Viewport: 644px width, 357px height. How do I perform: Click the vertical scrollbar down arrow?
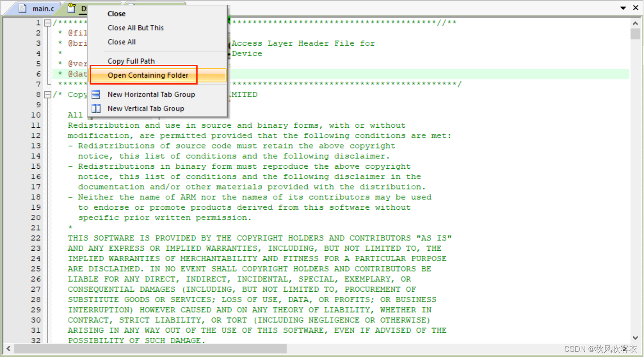(x=635, y=338)
